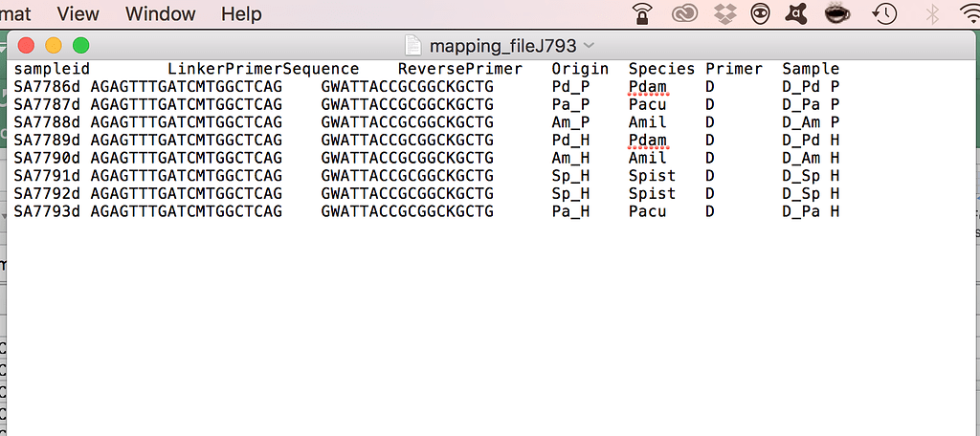The height and width of the screenshot is (436, 980).
Task: Place cursor on the SA7786d sample ID
Action: tap(48, 87)
